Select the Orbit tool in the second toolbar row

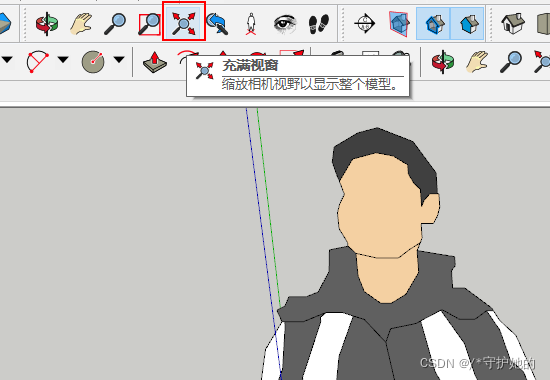(x=443, y=62)
